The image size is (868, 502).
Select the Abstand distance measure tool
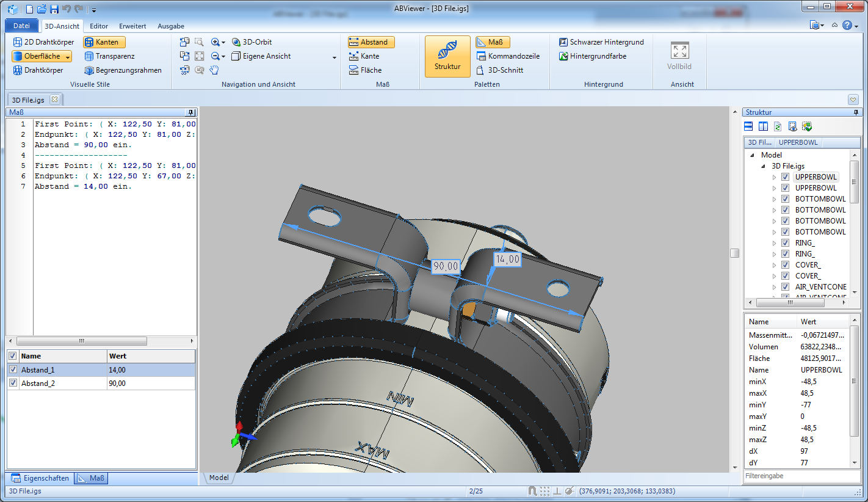(371, 42)
